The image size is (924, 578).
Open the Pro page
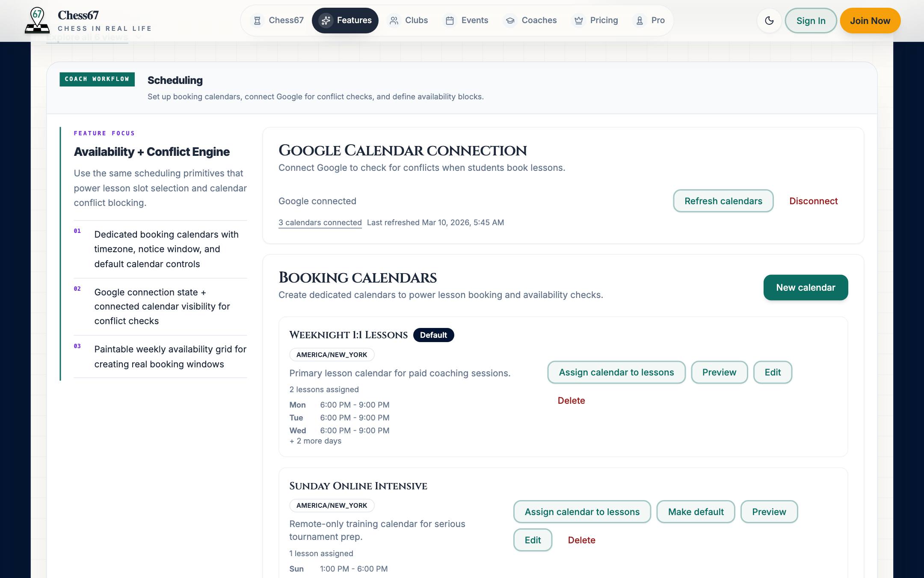[x=650, y=21]
